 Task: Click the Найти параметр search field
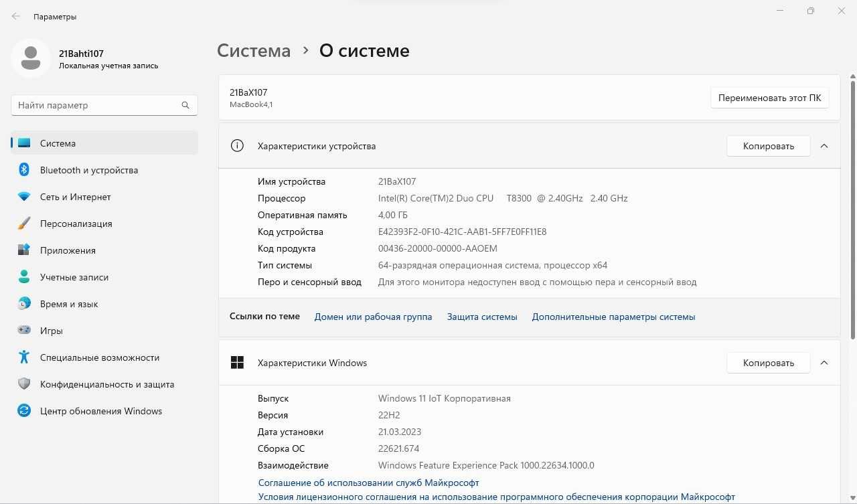coord(104,105)
